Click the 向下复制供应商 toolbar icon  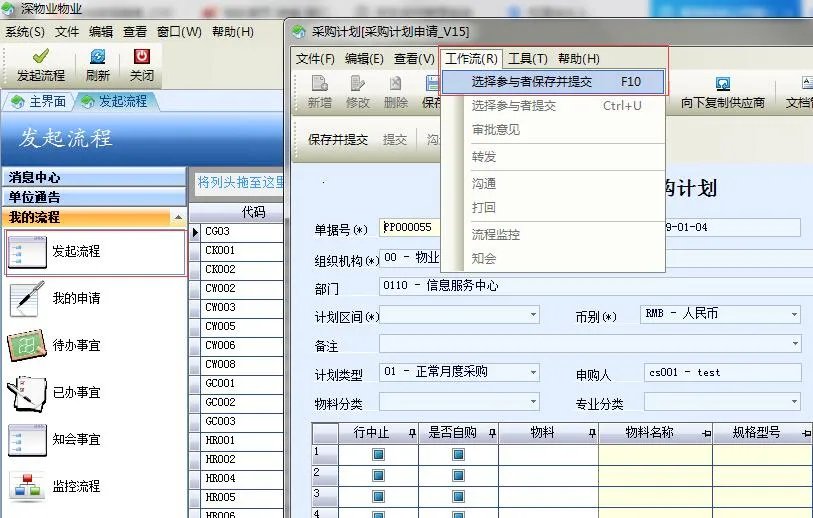click(723, 83)
